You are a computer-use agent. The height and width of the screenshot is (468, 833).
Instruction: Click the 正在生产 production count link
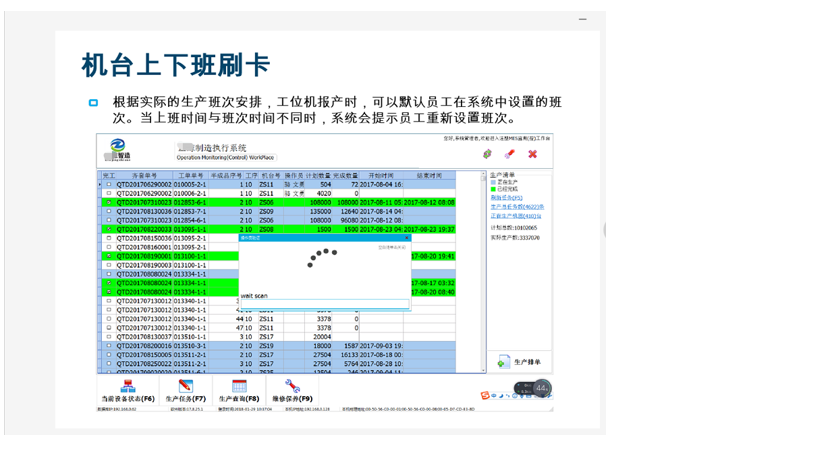click(515, 216)
